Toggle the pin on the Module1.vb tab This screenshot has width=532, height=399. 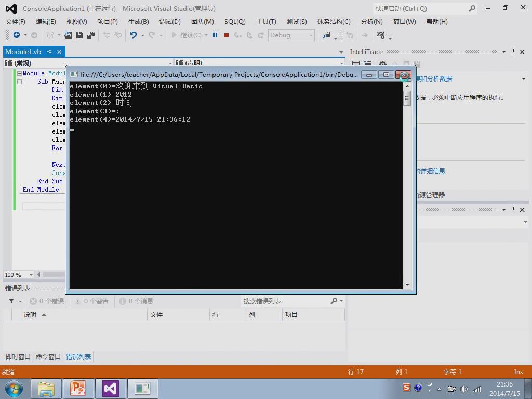(x=49, y=51)
